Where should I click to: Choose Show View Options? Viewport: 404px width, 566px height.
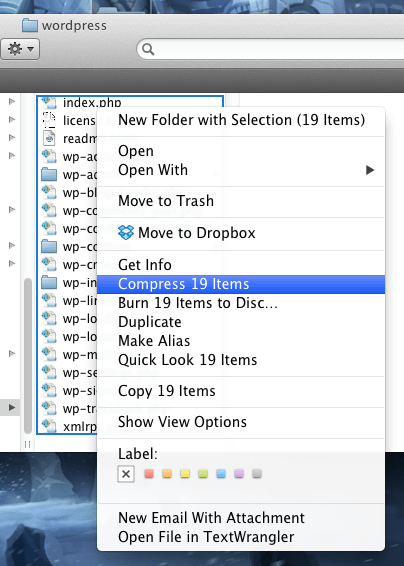click(241, 422)
